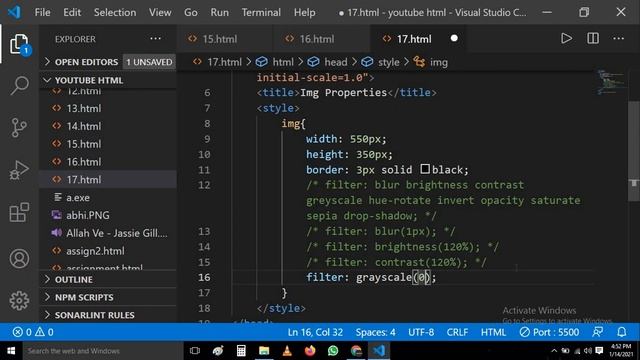Click the Windows Start button
The width and height of the screenshot is (640, 360).
(11, 351)
